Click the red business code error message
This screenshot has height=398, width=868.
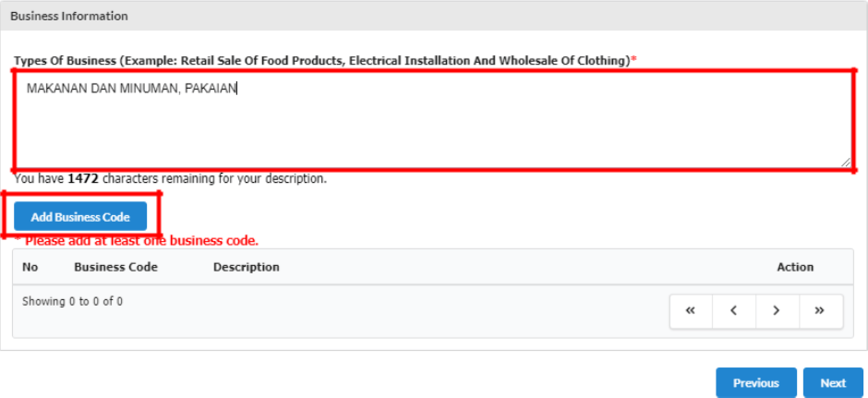[x=139, y=241]
